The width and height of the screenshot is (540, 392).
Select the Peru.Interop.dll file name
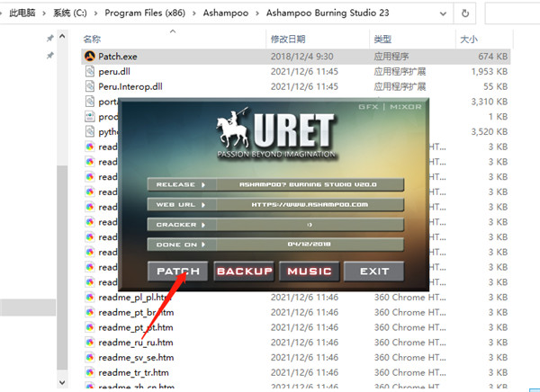[130, 86]
